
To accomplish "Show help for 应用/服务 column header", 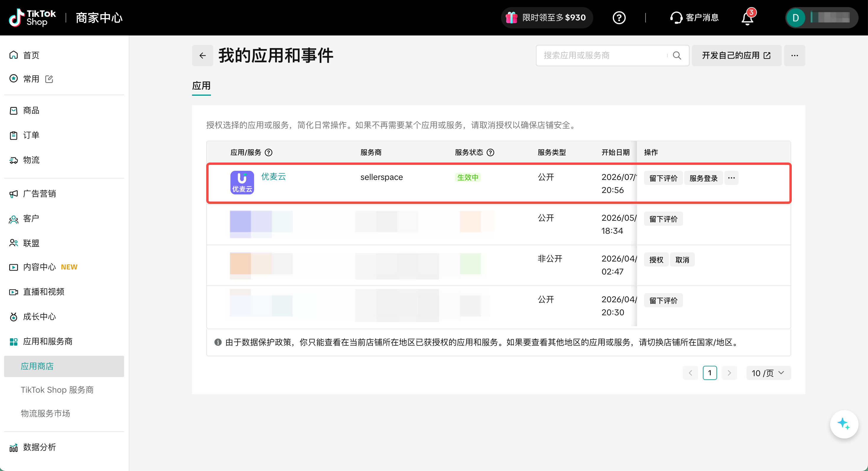I will tap(269, 152).
